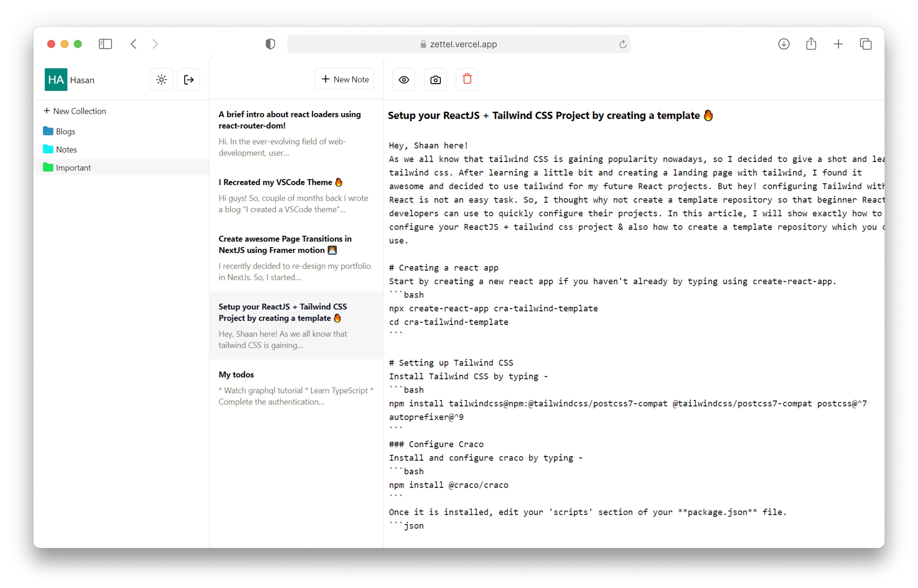Open the react loaders intro note
This screenshot has width=918, height=588.
pyautogui.click(x=296, y=133)
